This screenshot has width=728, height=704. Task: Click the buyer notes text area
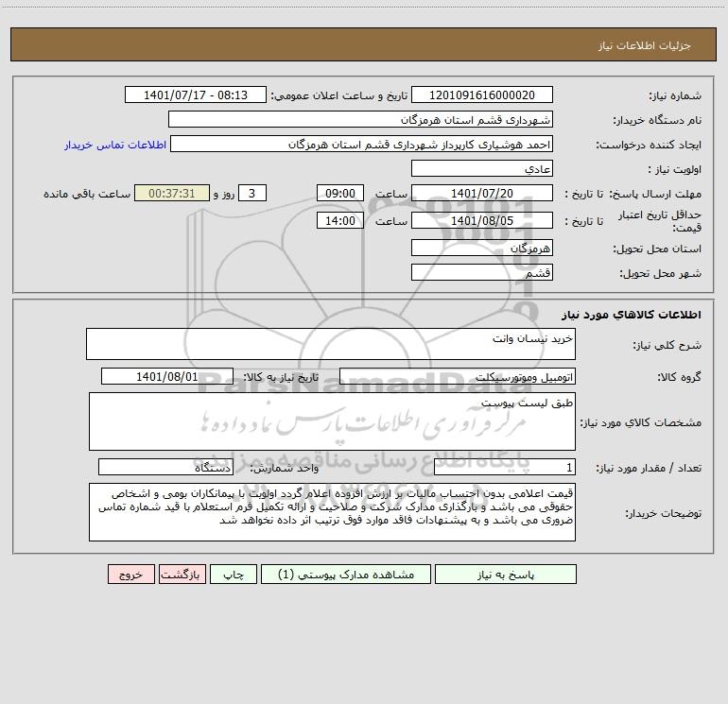point(332,512)
